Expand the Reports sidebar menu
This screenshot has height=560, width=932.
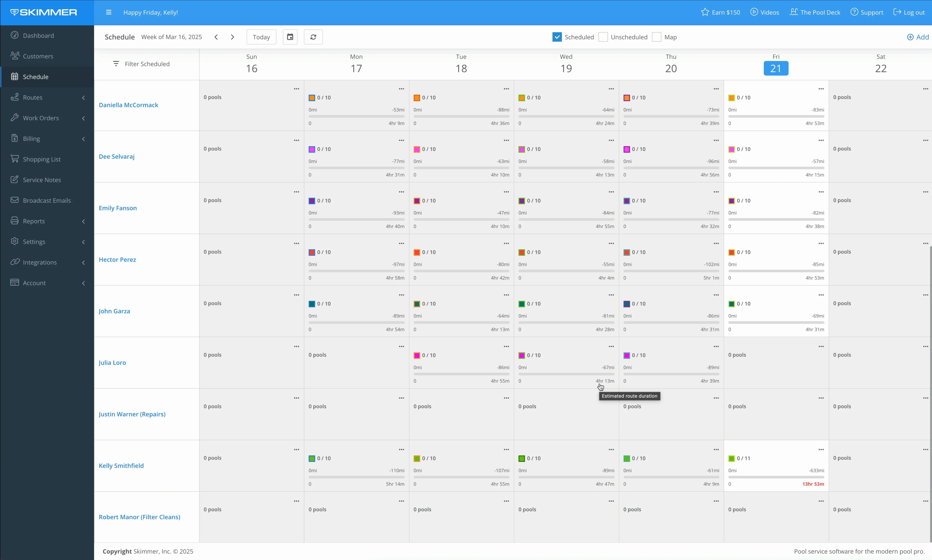tap(47, 221)
